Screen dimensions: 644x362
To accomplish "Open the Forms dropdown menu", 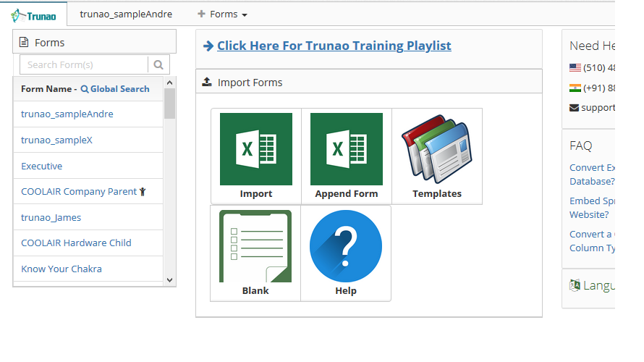I will (x=223, y=14).
